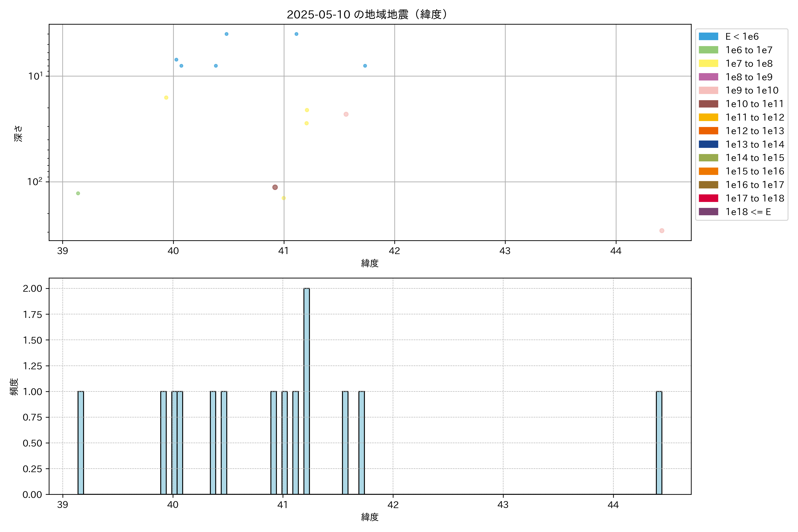Click the blue E < 1e6 legend swatch

pos(708,36)
